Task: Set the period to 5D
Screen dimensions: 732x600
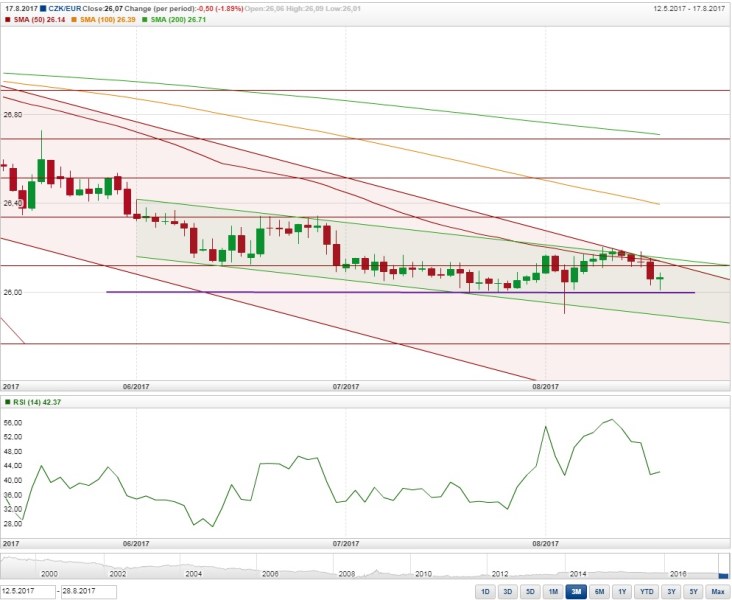Action: pyautogui.click(x=530, y=592)
